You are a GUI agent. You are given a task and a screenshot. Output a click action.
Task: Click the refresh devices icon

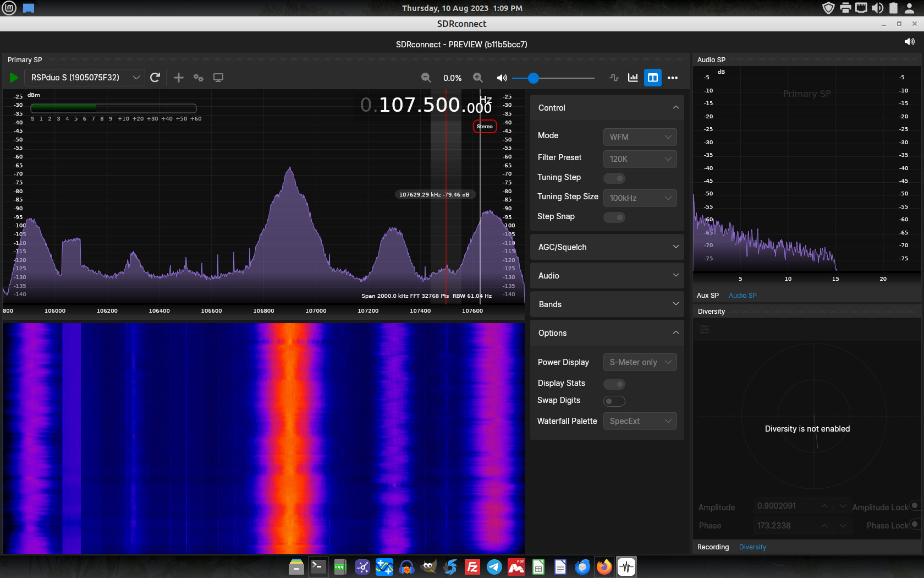[x=155, y=78]
